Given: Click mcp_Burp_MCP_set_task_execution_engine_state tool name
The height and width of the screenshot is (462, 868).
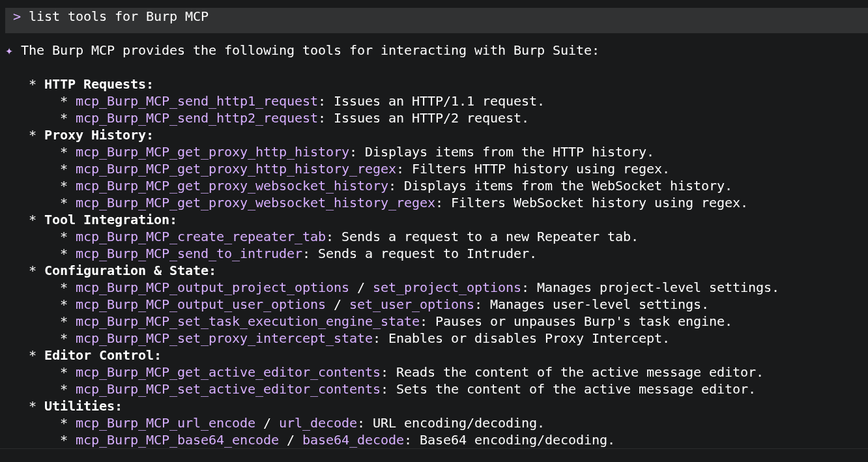Looking at the screenshot, I should [x=248, y=322].
